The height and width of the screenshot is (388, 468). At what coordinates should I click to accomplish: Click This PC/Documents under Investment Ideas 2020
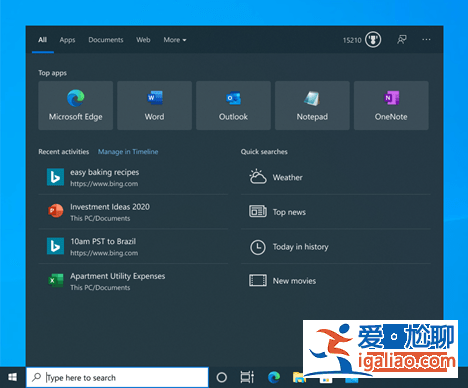click(100, 218)
